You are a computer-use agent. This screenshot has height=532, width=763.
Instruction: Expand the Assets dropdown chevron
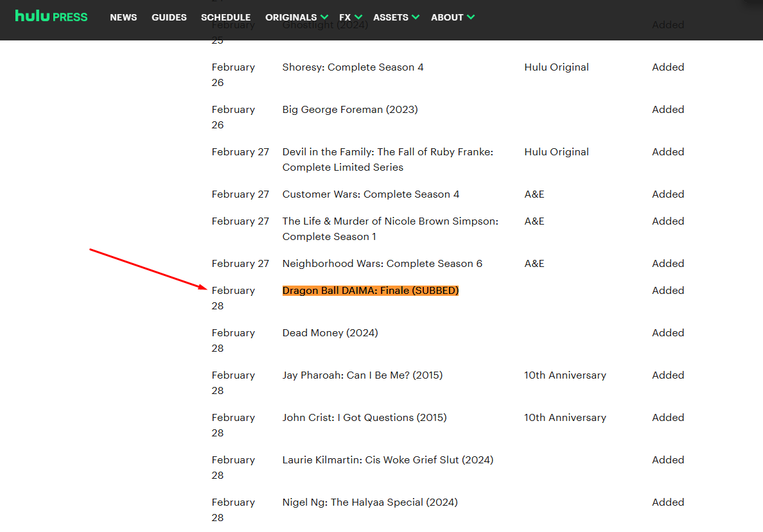416,17
